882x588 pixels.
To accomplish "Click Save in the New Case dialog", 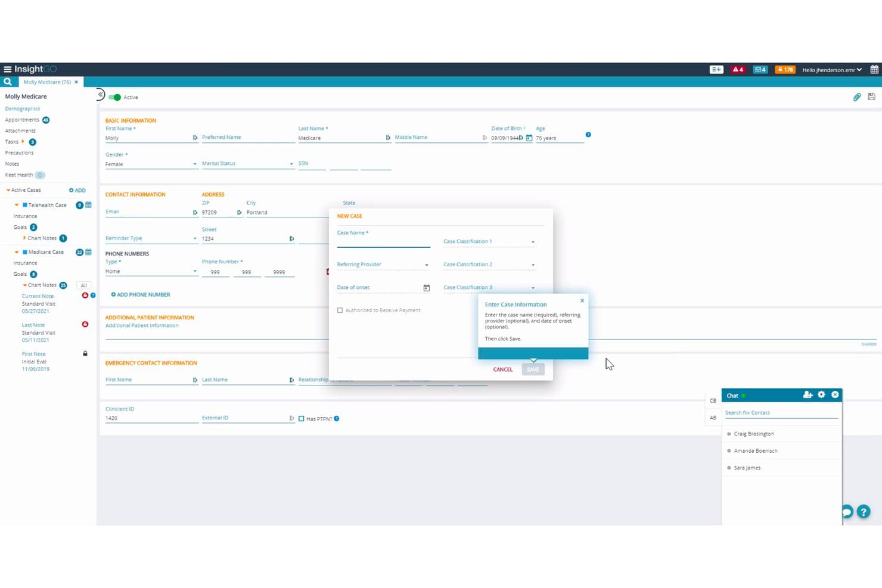I will pos(533,369).
